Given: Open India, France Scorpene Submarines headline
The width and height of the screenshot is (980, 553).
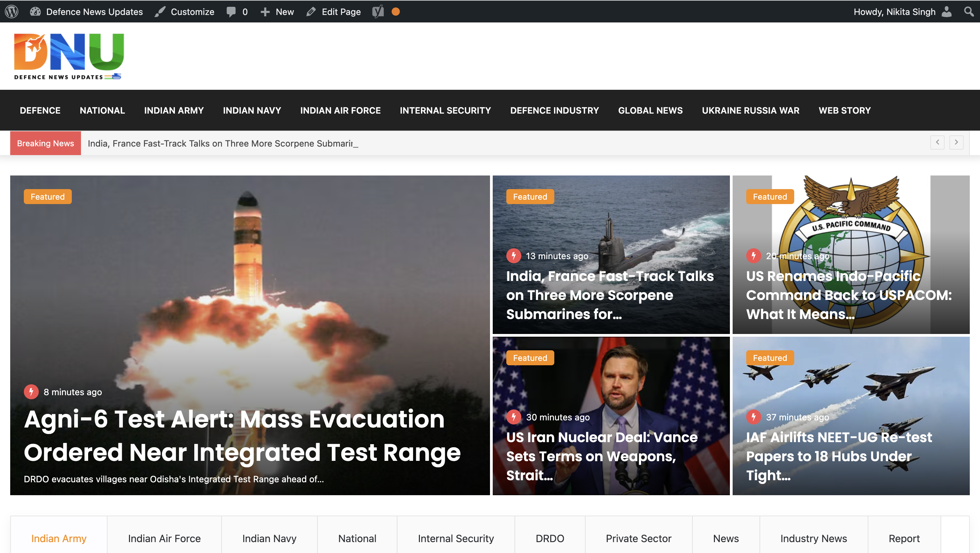Looking at the screenshot, I should (x=610, y=295).
